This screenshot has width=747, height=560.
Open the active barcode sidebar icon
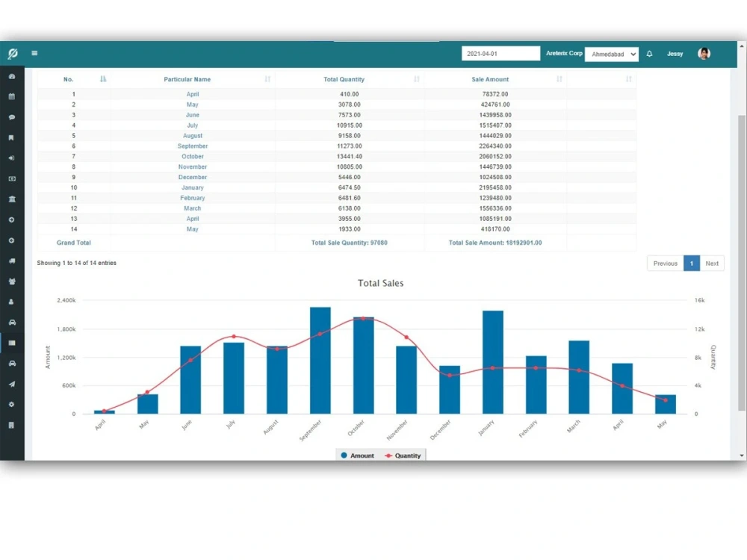12,343
